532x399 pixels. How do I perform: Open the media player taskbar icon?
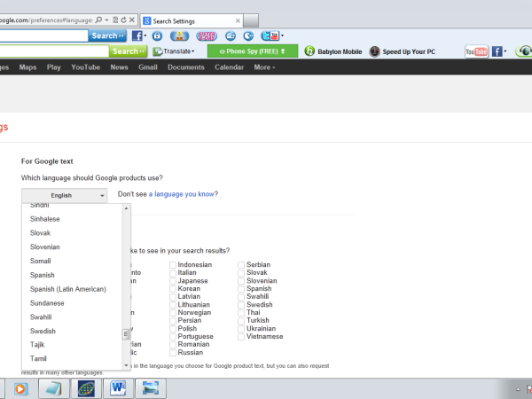coord(20,388)
